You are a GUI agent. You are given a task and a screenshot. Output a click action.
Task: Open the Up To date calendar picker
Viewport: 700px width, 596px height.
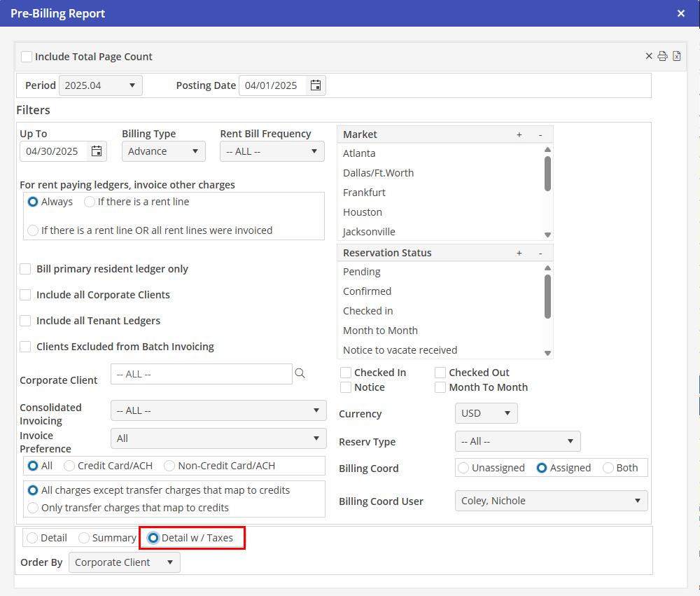[97, 151]
